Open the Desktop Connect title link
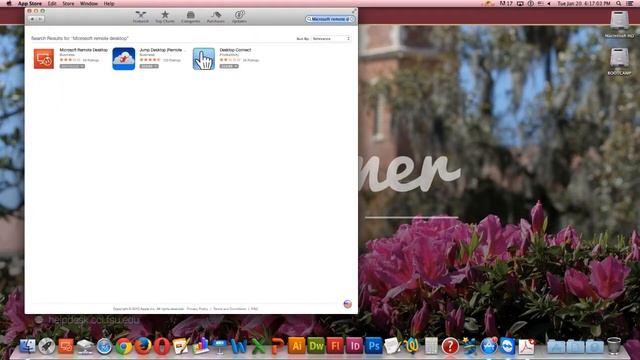640x360 pixels. [x=236, y=50]
